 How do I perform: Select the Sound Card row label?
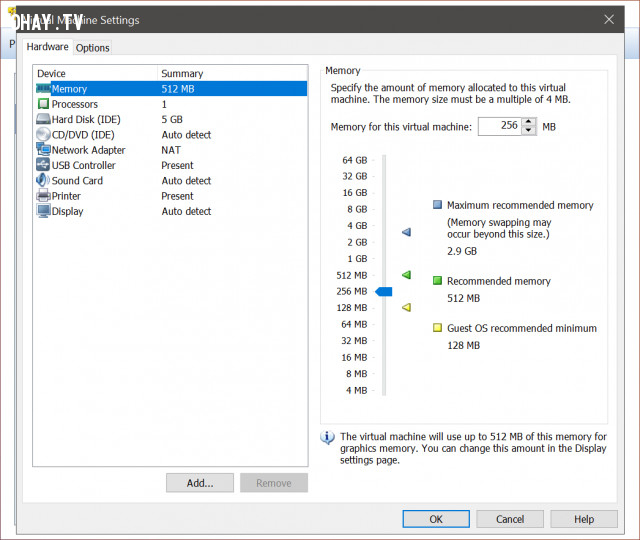pos(77,180)
